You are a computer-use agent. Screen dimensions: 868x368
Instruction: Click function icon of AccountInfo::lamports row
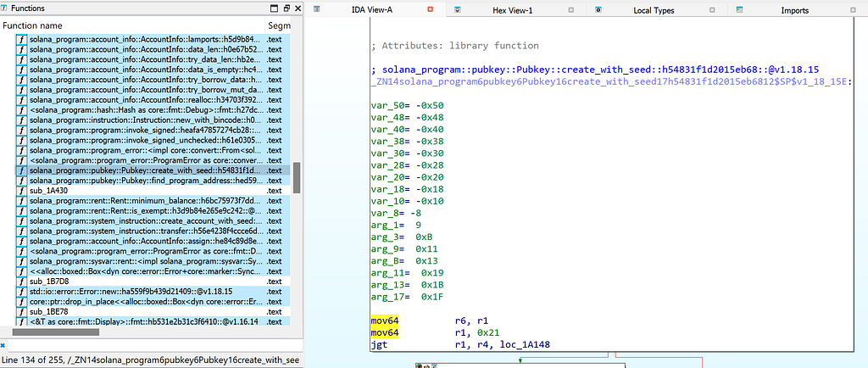(21, 39)
